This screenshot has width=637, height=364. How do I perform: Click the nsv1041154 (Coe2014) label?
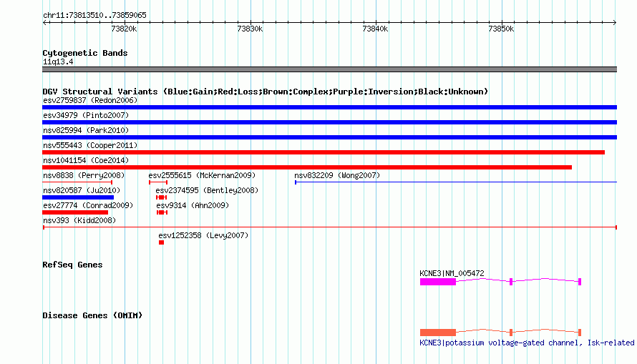click(x=86, y=160)
